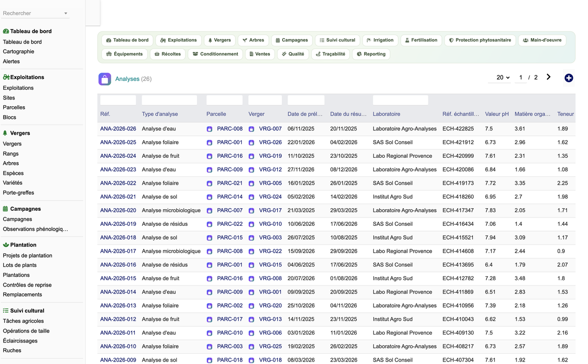Open the Suivi cultural top tab
The height and width of the screenshot is (364, 588).
[x=337, y=40]
